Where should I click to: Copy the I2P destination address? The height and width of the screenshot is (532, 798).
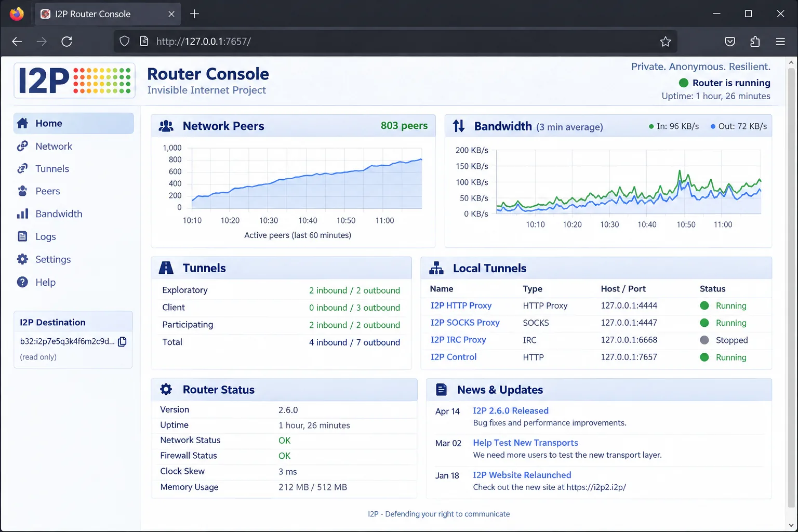[x=122, y=342]
